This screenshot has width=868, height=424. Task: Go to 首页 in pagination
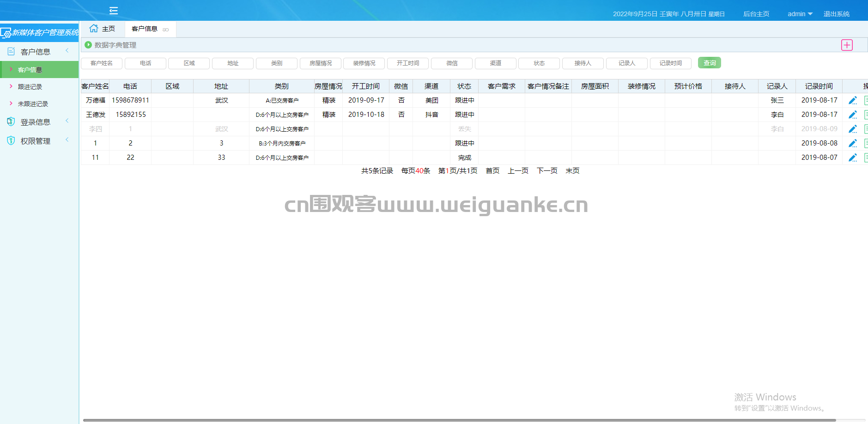pyautogui.click(x=492, y=171)
